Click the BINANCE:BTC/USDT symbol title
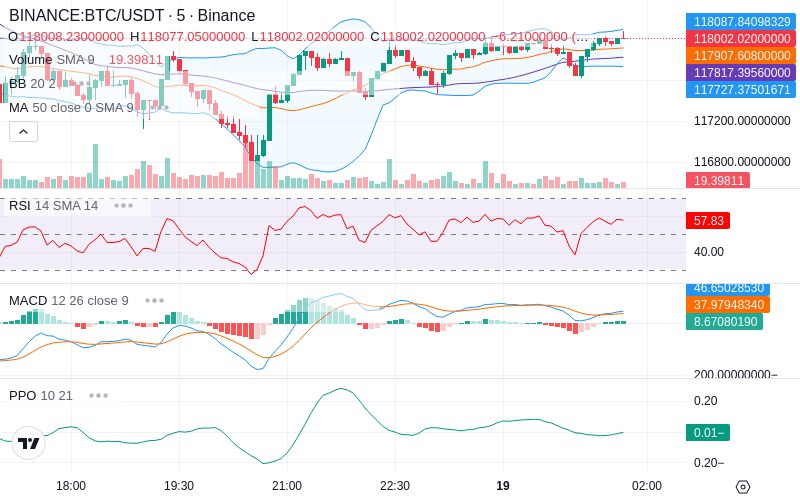 (86, 15)
